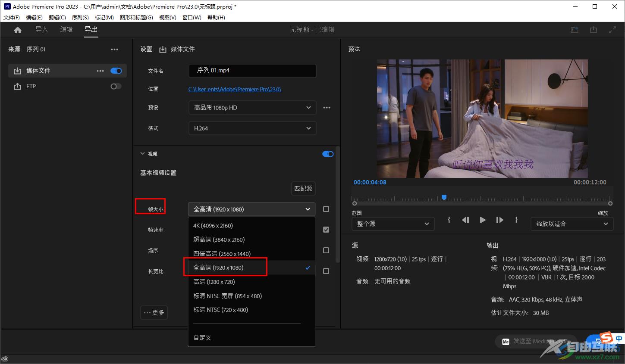Select 超高清 (3840 x 2160) option
Viewport: 625px width, 364px height.
[x=252, y=240]
